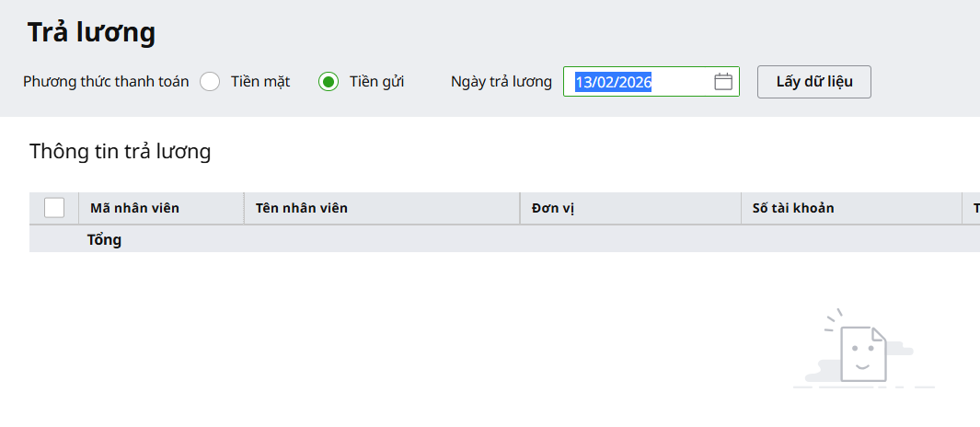Select the Tiền gửi radio button
The height and width of the screenshot is (427, 980).
coord(329,82)
